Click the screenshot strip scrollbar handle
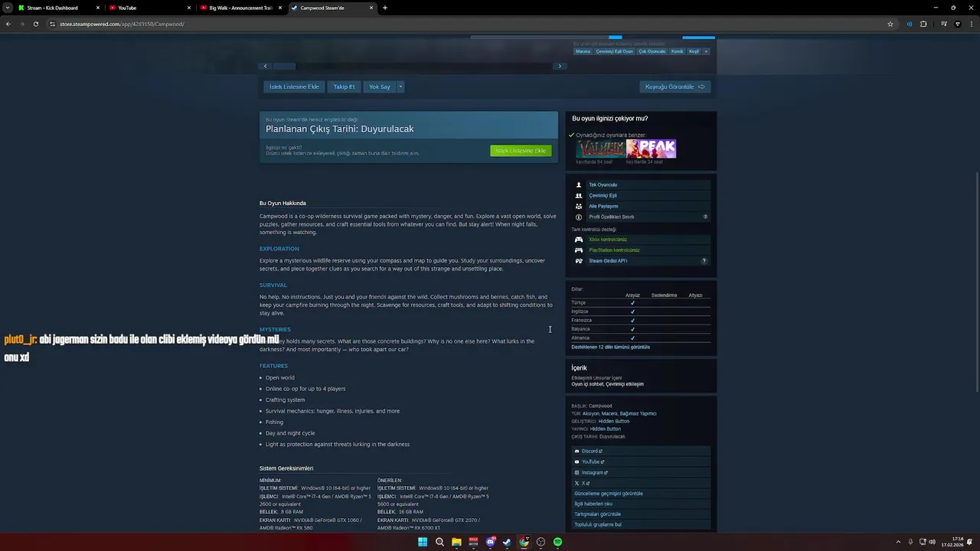 click(x=284, y=66)
